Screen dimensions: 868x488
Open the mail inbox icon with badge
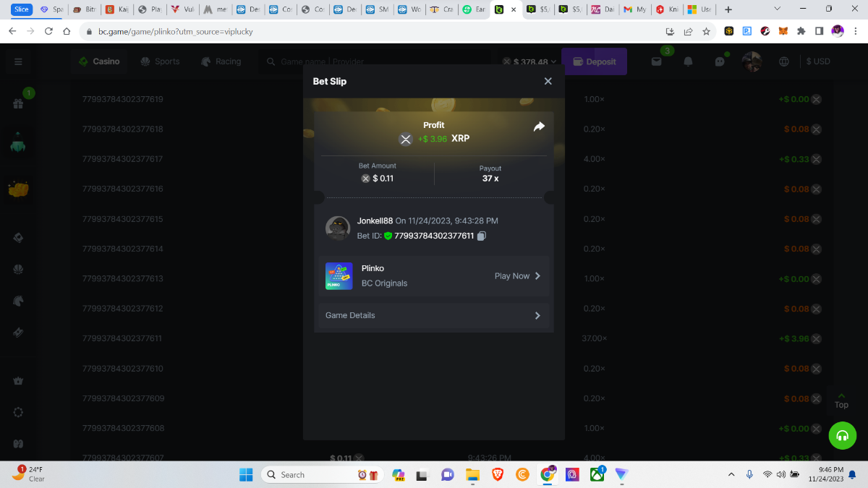pos(657,61)
